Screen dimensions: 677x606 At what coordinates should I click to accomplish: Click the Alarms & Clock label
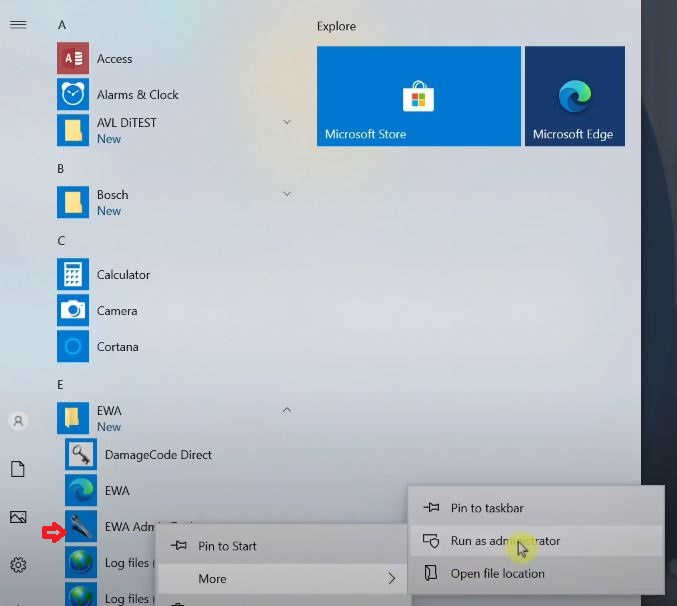(x=137, y=95)
